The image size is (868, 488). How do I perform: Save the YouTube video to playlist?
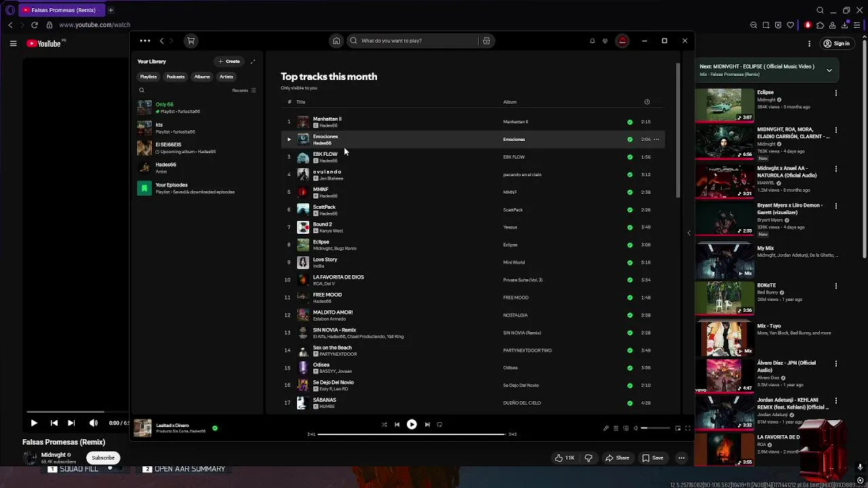[653, 457]
